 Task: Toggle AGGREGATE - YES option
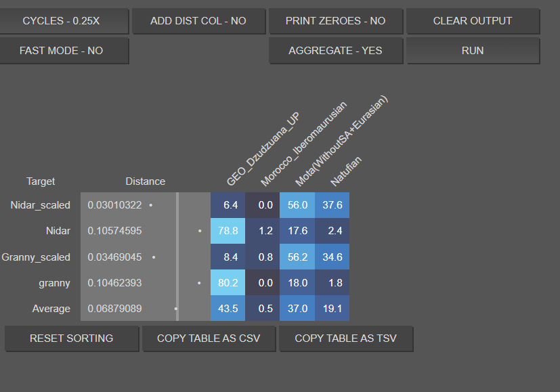point(336,51)
